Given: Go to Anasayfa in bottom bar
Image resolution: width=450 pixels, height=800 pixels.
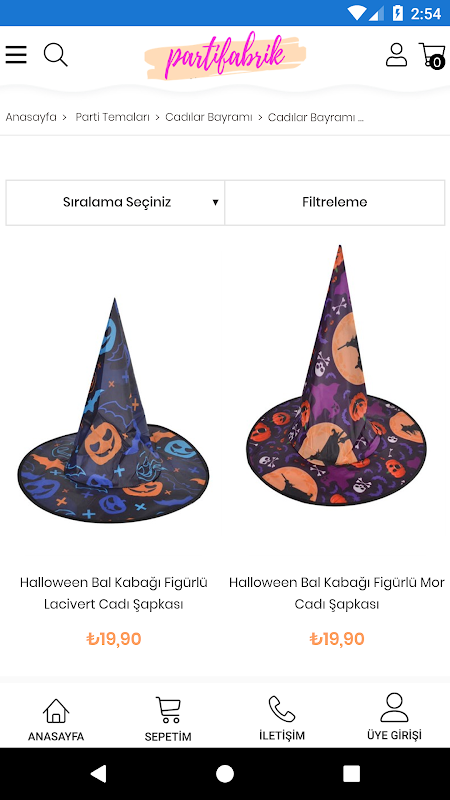Looking at the screenshot, I should coord(56,719).
